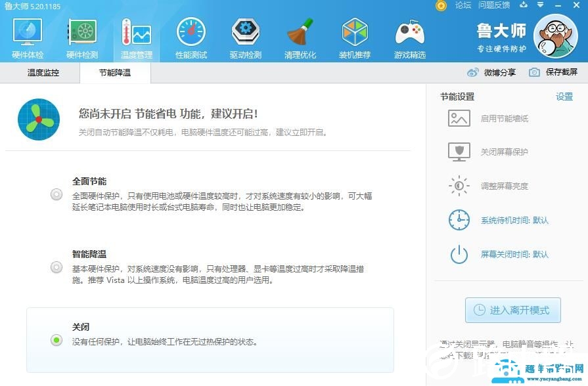The height and width of the screenshot is (386, 588).
Task: Open the 装机推荐 cube icon
Action: click(x=355, y=32)
